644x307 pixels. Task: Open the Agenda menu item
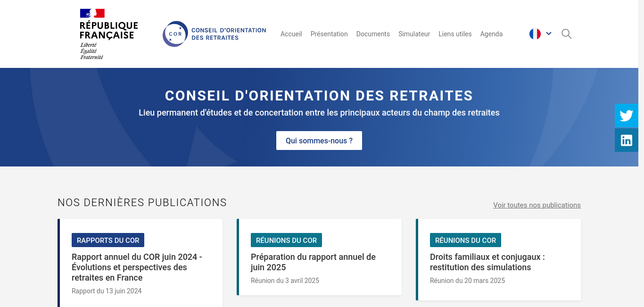click(491, 34)
